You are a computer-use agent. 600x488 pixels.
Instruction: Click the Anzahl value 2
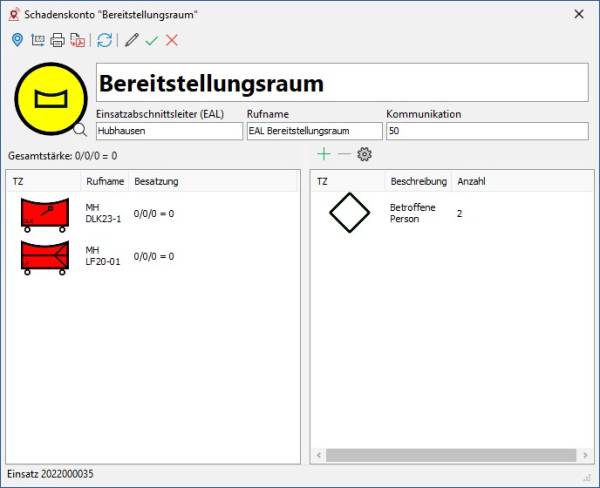(460, 214)
